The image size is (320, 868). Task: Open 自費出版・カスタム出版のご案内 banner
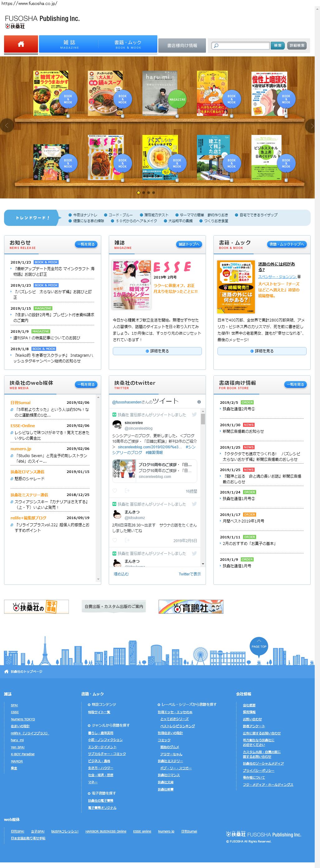tap(114, 607)
